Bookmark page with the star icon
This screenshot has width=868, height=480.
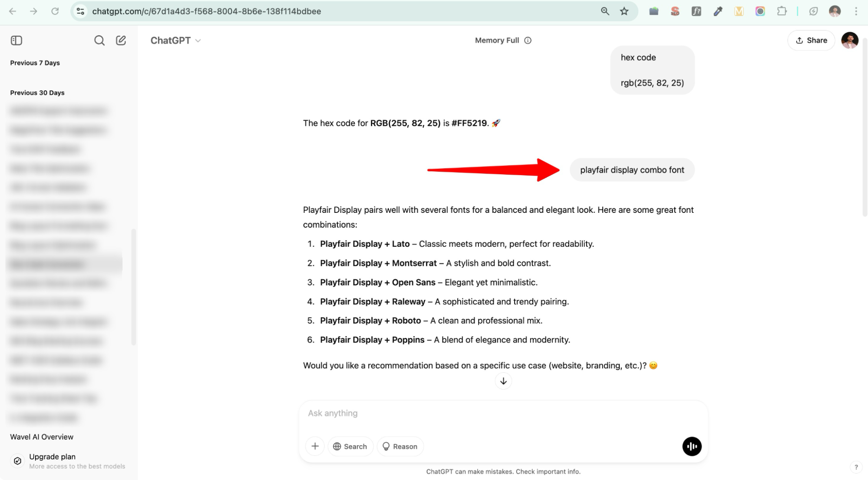click(x=624, y=11)
